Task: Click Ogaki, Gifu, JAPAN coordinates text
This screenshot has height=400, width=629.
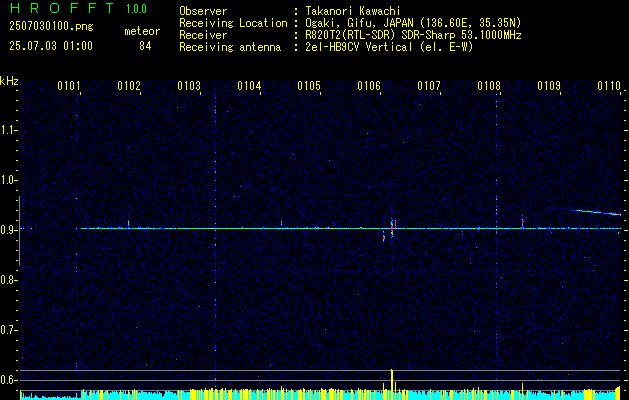Action: click(413, 23)
